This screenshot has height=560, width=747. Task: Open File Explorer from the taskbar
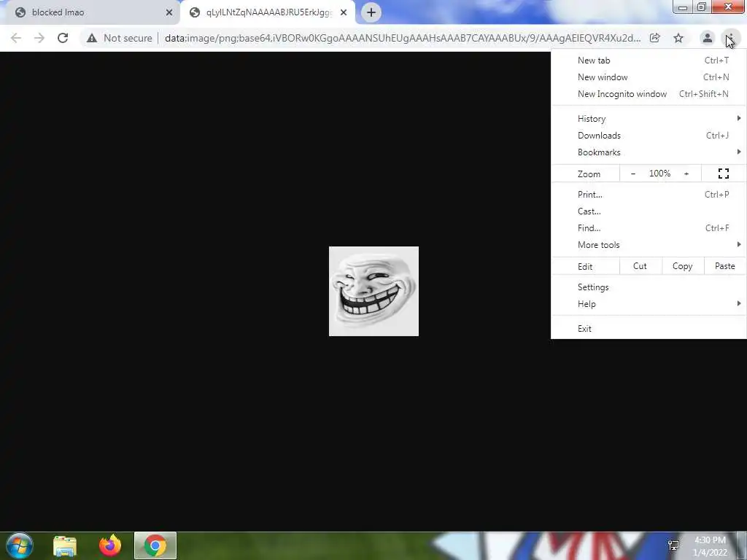tap(65, 545)
